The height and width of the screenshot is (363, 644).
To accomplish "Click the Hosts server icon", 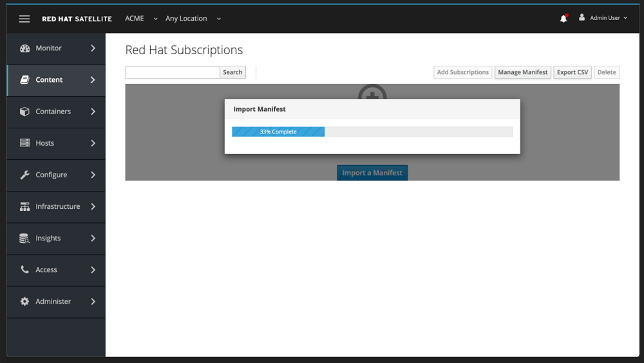I will (x=25, y=143).
